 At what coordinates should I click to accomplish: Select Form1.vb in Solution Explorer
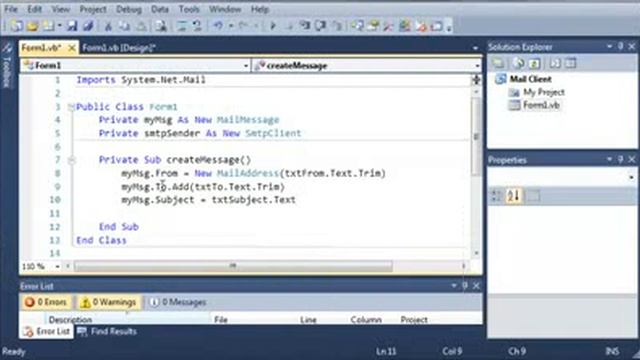541,105
